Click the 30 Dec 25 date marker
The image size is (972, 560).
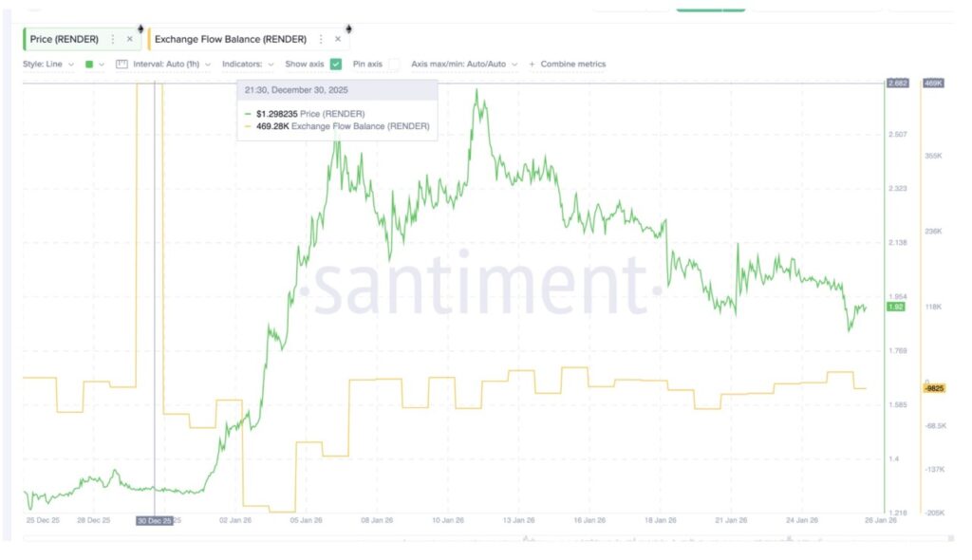pyautogui.click(x=155, y=520)
